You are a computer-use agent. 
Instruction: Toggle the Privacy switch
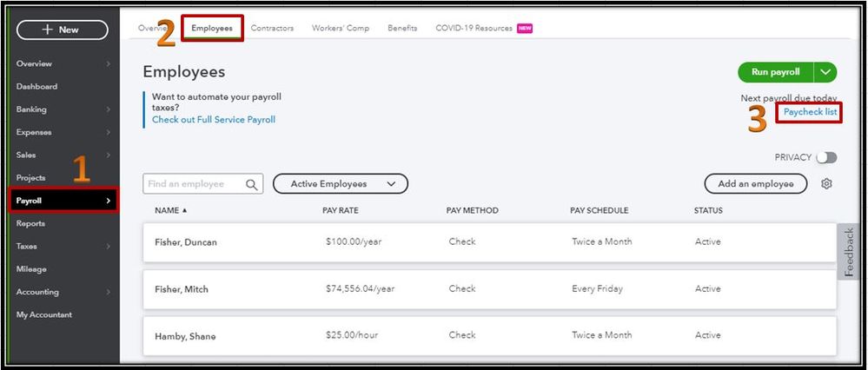[825, 157]
